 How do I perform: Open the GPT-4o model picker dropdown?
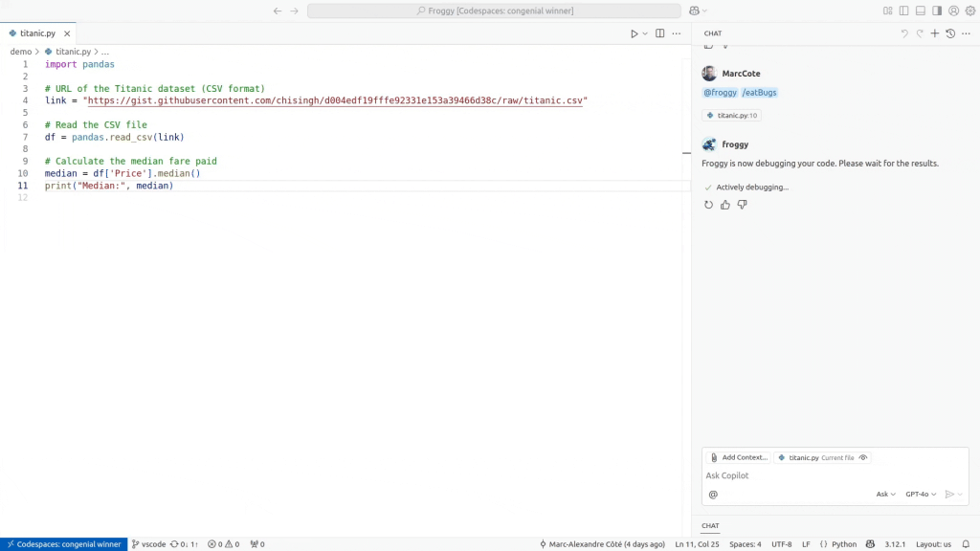pyautogui.click(x=921, y=495)
